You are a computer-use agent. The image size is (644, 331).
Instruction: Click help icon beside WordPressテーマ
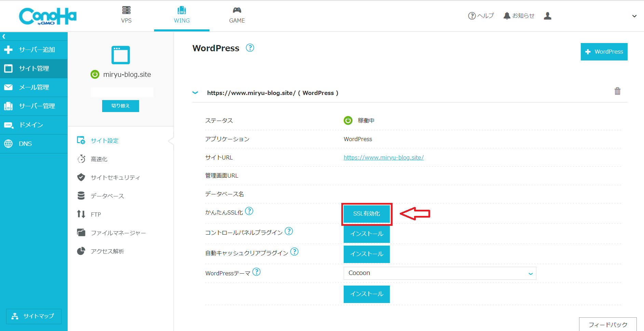pyautogui.click(x=257, y=272)
